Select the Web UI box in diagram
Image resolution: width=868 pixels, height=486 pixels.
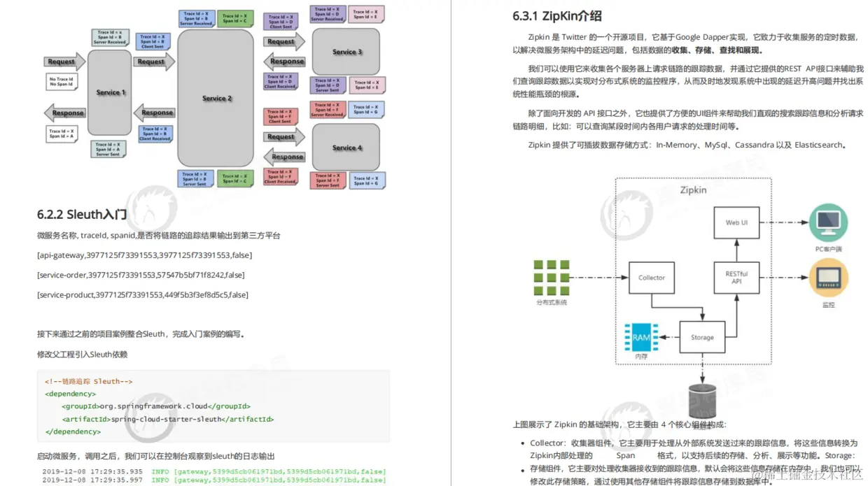(x=736, y=222)
